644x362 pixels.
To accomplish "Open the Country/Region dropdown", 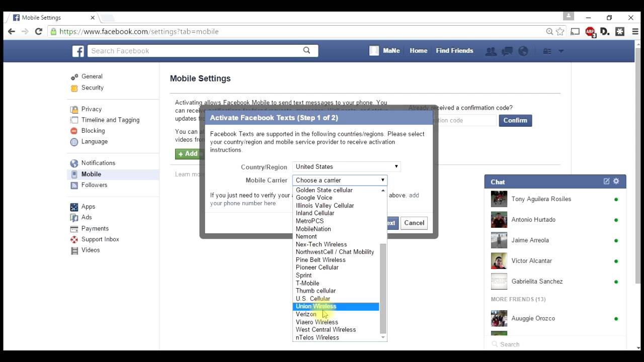I will [x=347, y=167].
